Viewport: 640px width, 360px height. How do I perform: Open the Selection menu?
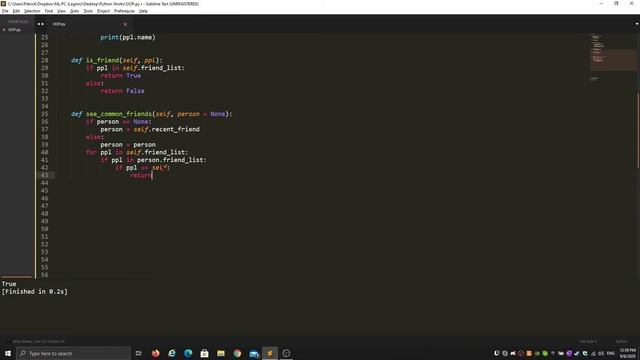[x=32, y=11]
